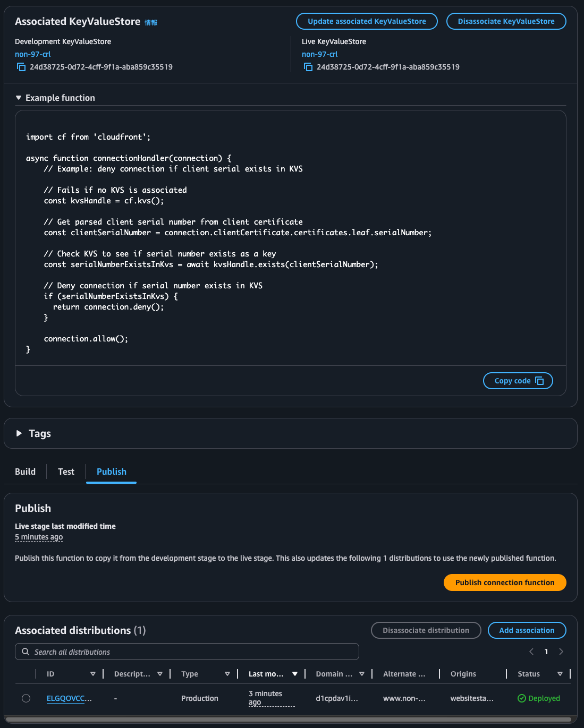
Task: Go to next page of distributions
Action: click(561, 652)
